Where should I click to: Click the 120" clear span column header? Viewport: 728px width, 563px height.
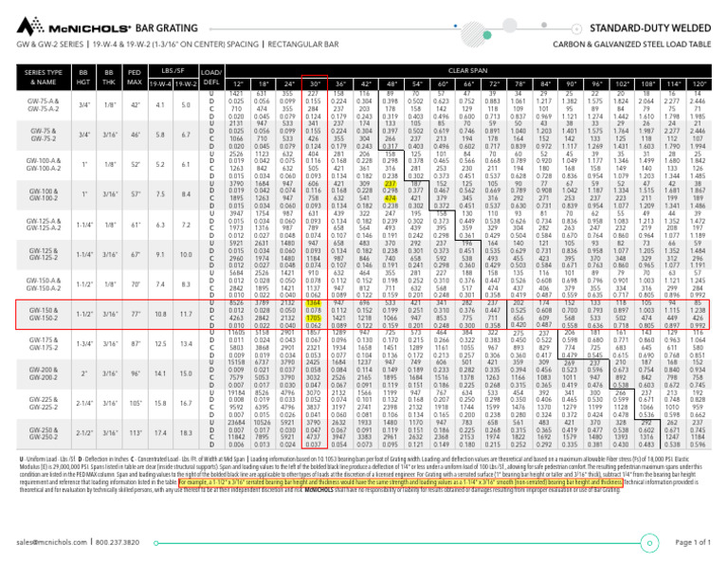pyautogui.click(x=699, y=84)
